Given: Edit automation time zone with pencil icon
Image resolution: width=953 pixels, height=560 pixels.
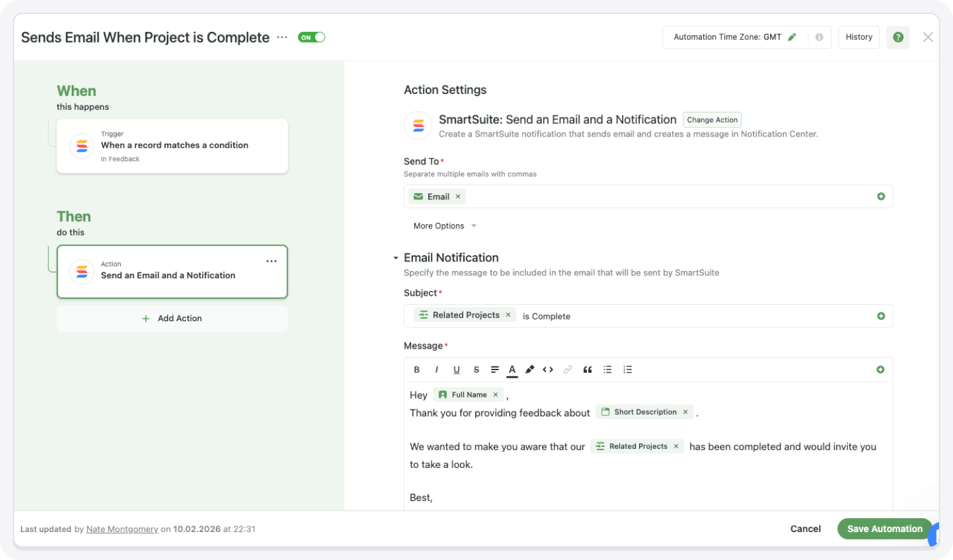Looking at the screenshot, I should 792,37.
